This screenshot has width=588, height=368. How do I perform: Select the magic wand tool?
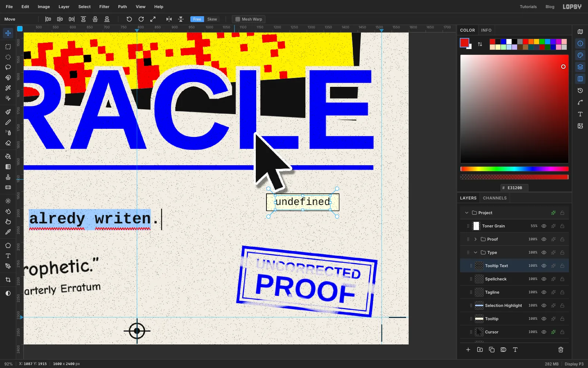coord(8,88)
